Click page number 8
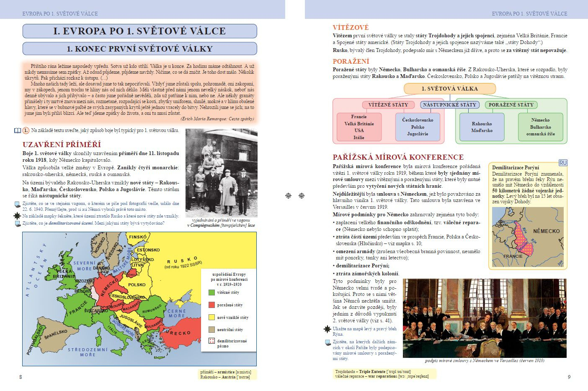Screen dimensions: 588x391 (21, 377)
